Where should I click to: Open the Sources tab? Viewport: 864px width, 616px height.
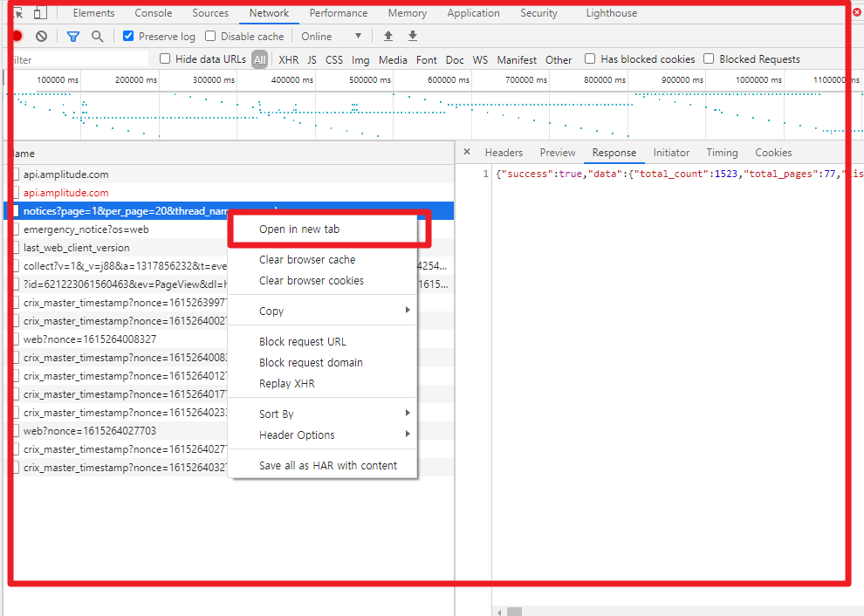210,13
